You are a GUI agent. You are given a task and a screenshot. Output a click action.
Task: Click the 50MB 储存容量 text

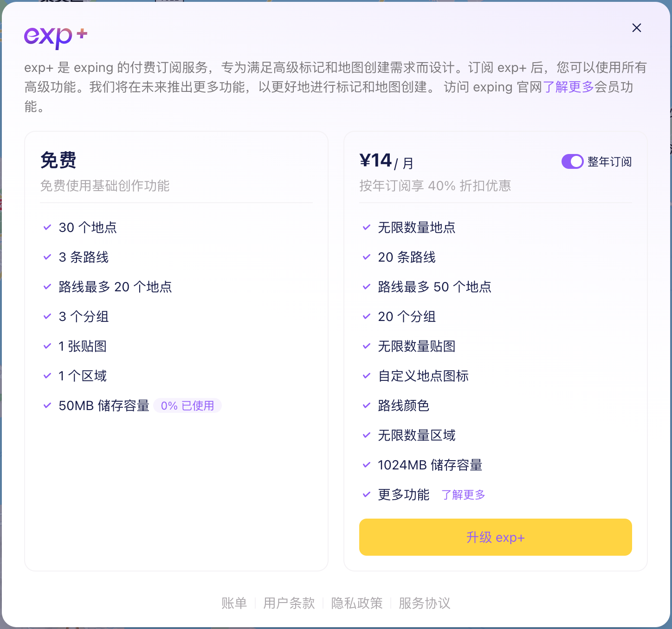(104, 405)
